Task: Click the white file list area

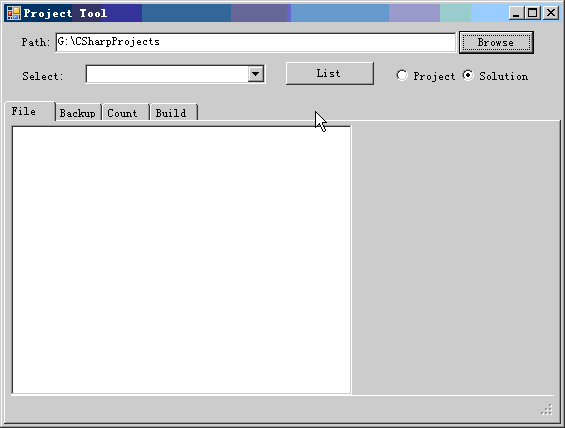Action: pos(181,260)
